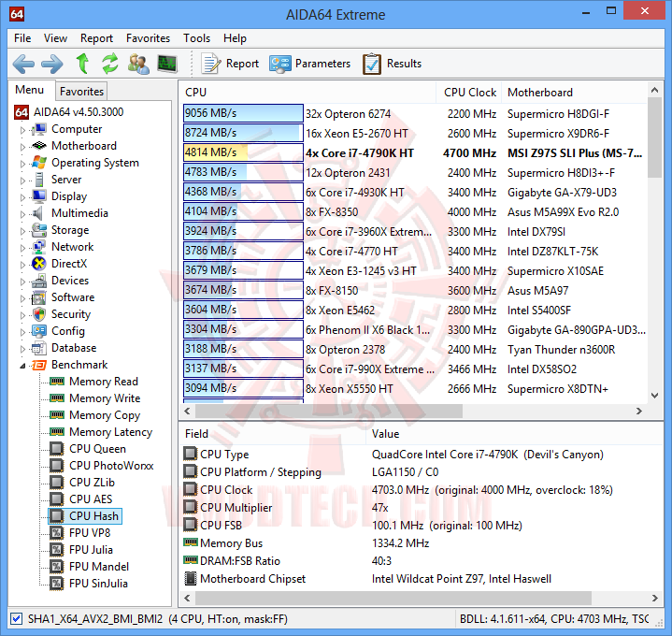The width and height of the screenshot is (672, 636).
Task: Expand the Devices node arrow
Action: 22,282
